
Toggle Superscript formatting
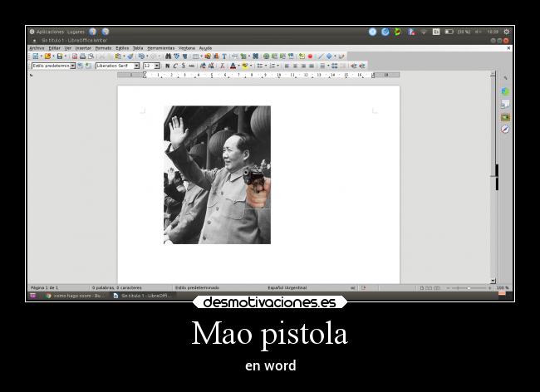203,66
